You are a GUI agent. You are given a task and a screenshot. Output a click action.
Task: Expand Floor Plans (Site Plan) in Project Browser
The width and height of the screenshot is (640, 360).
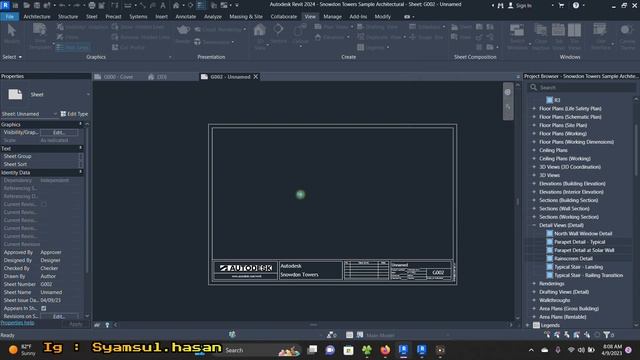534,125
